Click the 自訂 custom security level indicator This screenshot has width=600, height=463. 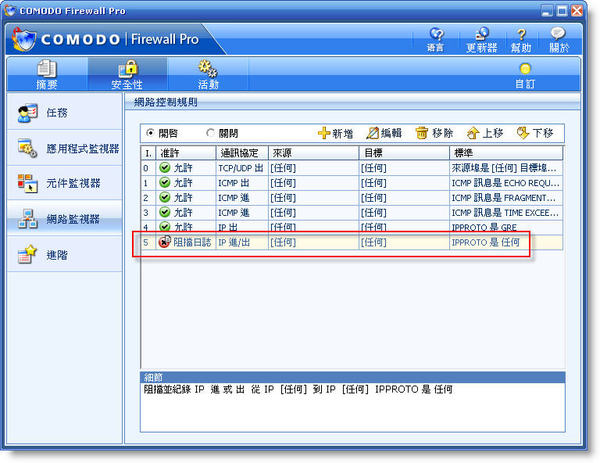coord(525,76)
